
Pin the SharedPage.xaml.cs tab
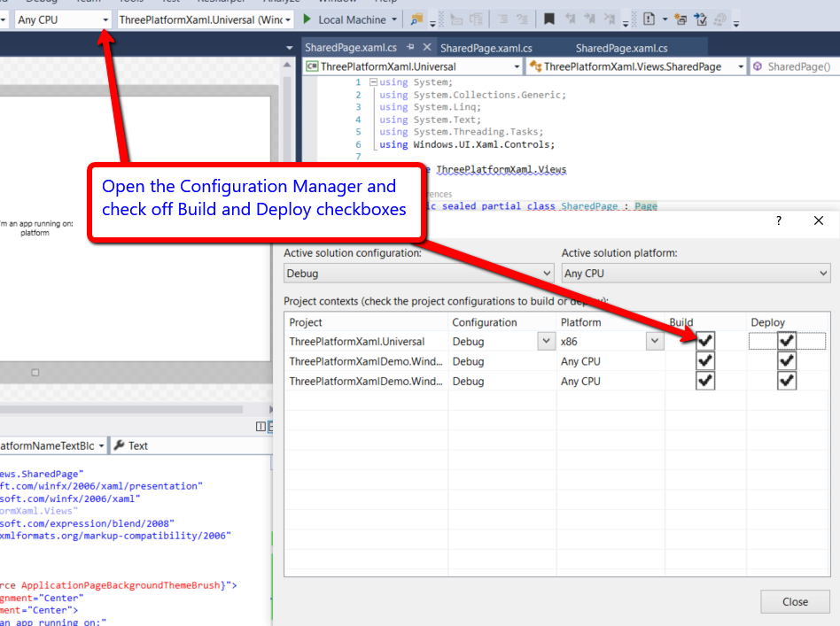click(411, 48)
